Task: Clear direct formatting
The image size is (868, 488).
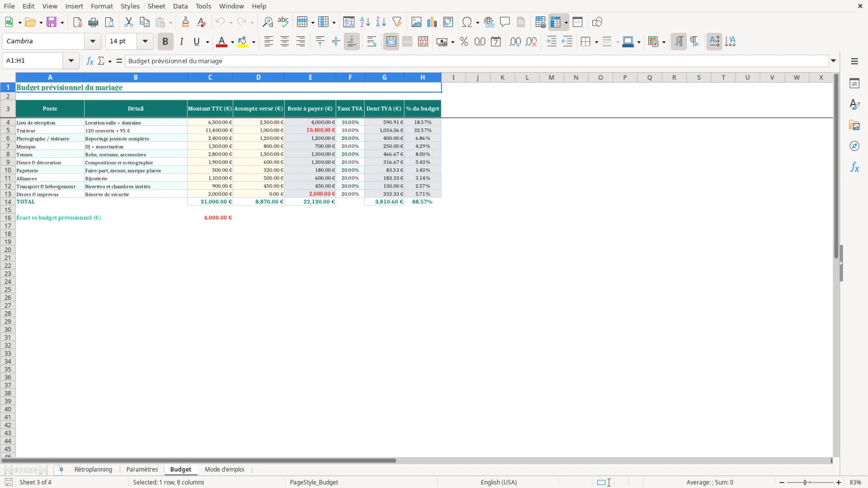Action: (201, 22)
